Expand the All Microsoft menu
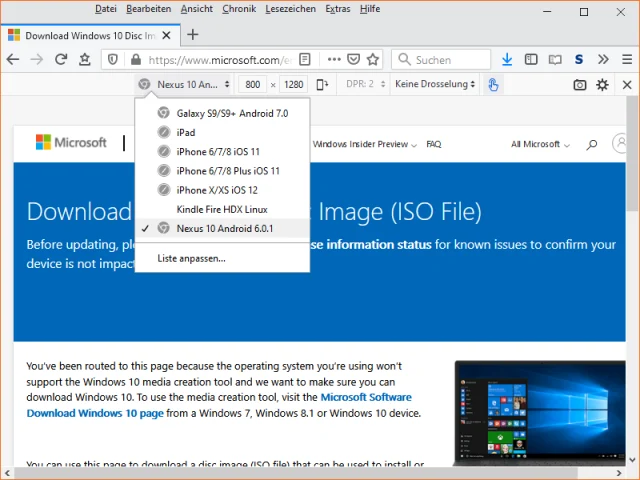640x480 pixels. click(540, 144)
